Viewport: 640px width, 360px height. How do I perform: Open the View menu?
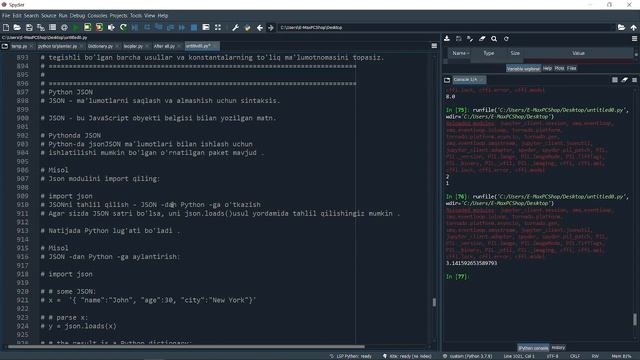[150, 16]
